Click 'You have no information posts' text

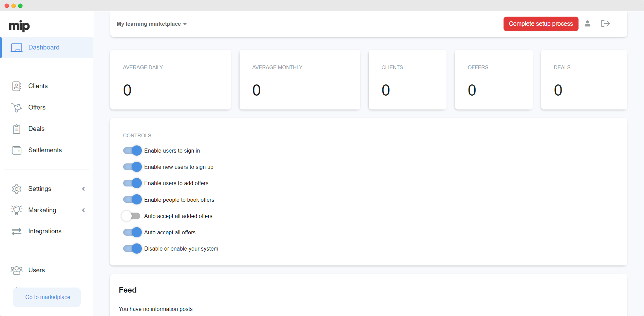[x=156, y=309]
